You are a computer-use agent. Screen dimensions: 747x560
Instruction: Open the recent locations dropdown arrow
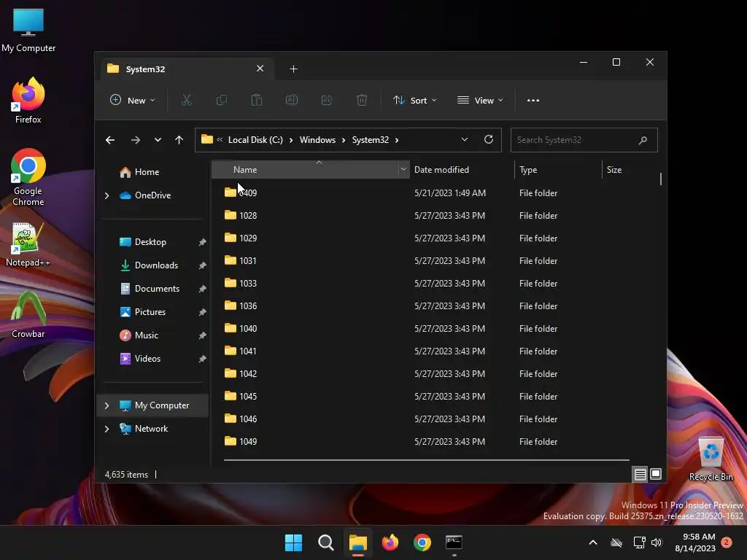(158, 139)
